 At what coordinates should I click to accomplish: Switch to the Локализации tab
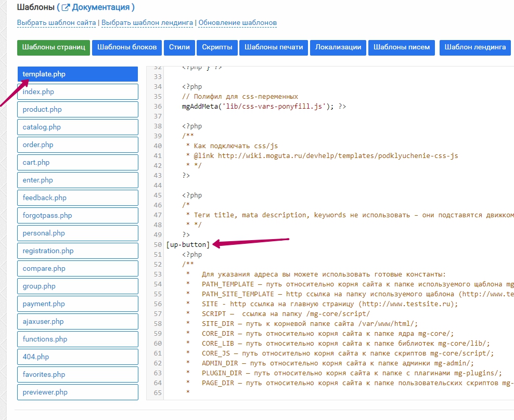pos(338,47)
